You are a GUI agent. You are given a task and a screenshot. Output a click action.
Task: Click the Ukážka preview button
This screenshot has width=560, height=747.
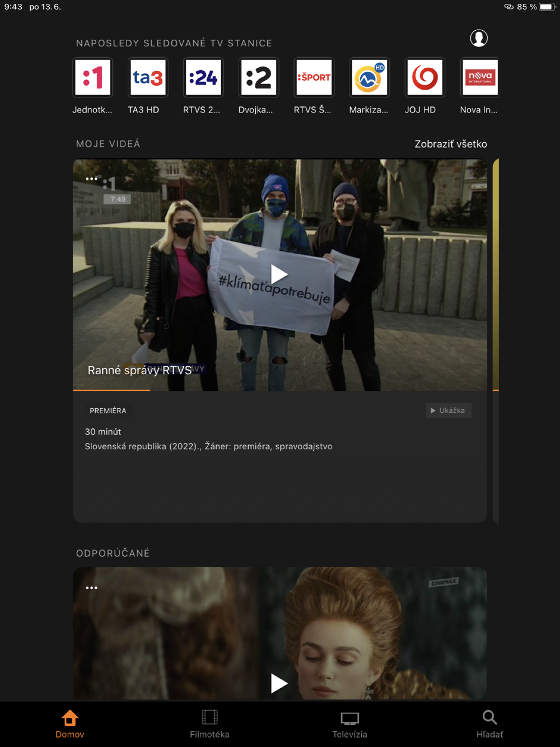click(449, 410)
